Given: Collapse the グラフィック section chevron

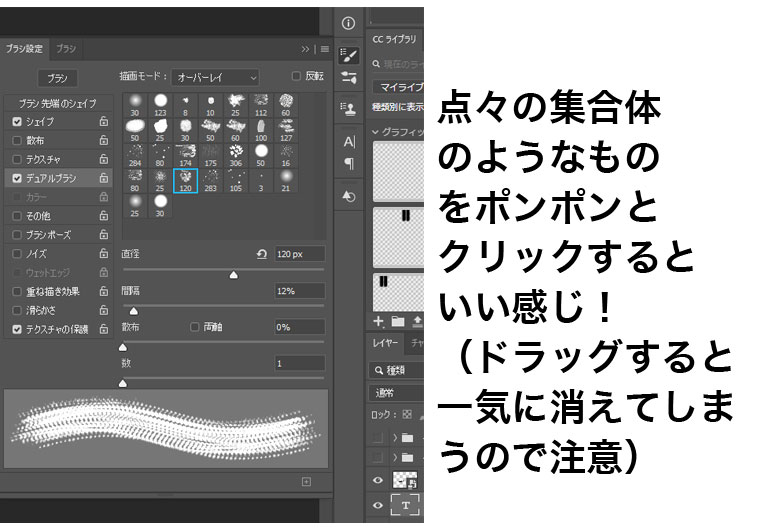Looking at the screenshot, I should (375, 132).
